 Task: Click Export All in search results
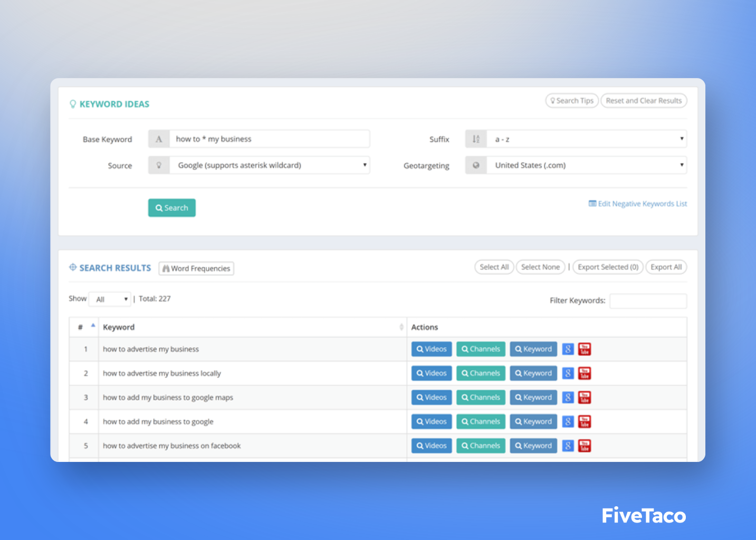click(666, 267)
